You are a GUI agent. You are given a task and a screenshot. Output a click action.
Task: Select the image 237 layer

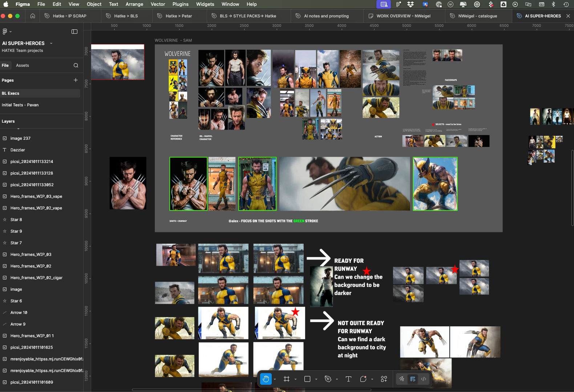(41, 138)
